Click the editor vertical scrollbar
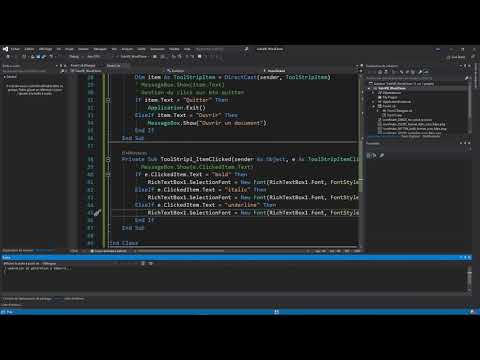 [x=360, y=160]
